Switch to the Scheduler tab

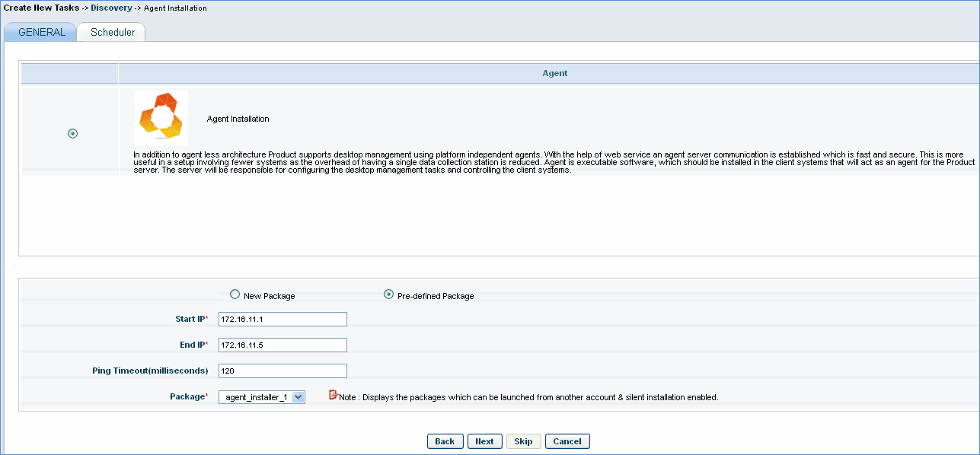(112, 33)
